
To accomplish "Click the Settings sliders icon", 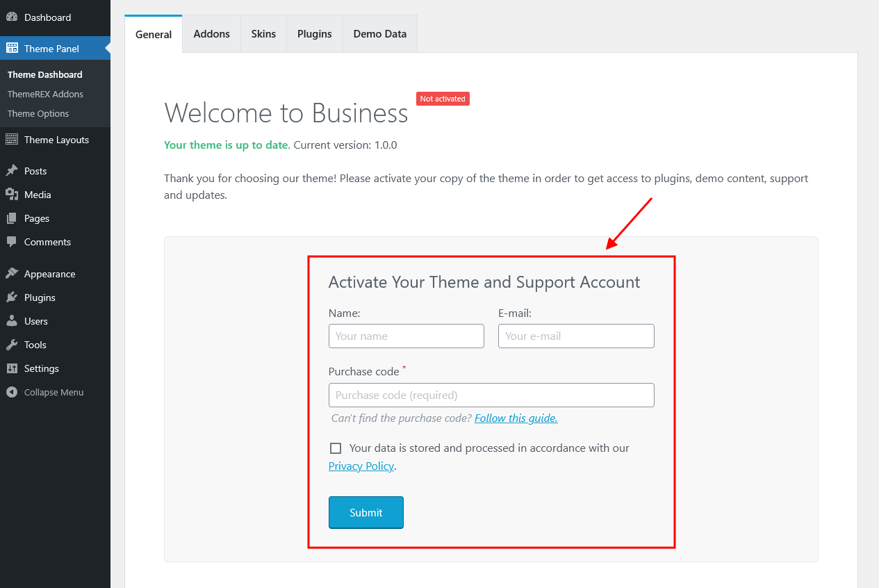I will [12, 368].
